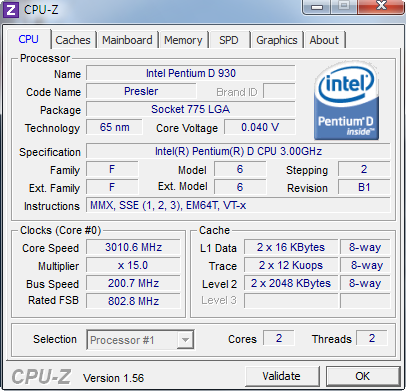Go to the About tab
Image resolution: width=407 pixels, height=392 pixels.
(x=324, y=40)
